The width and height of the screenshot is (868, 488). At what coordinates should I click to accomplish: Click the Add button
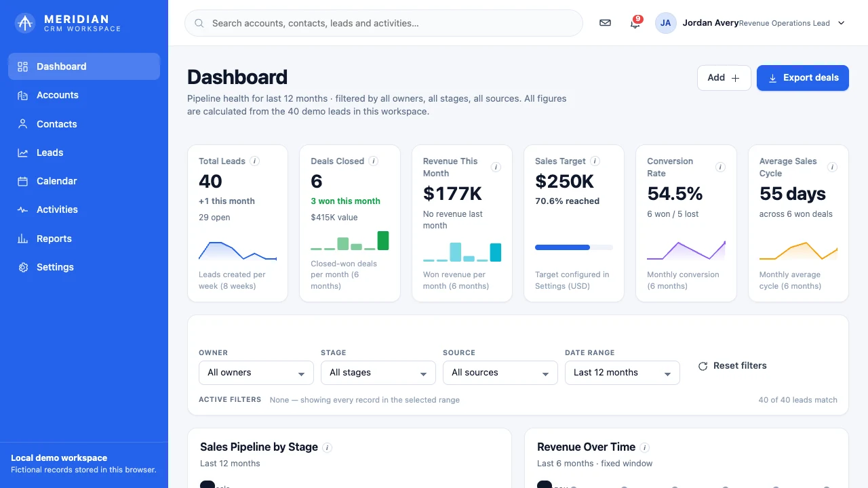724,78
